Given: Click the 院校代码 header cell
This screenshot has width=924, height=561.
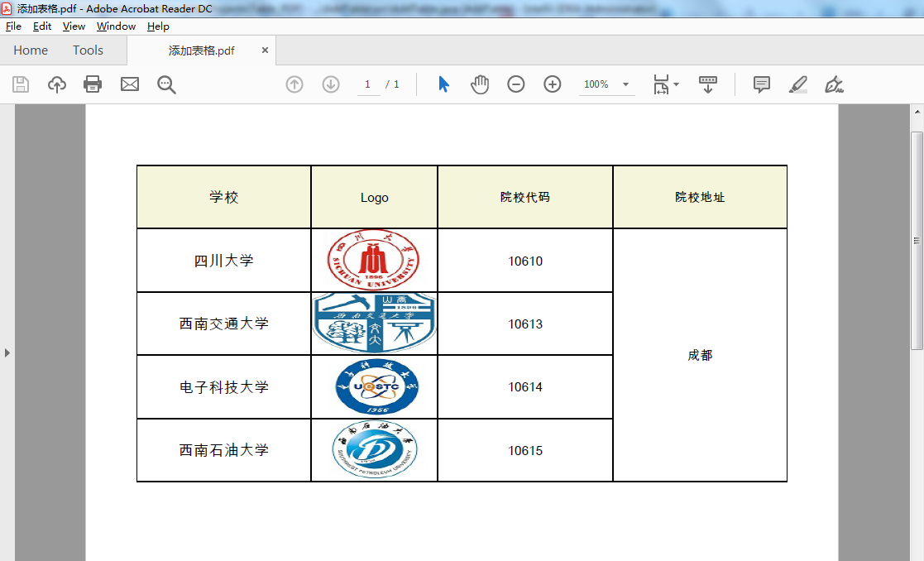Looking at the screenshot, I should (525, 197).
